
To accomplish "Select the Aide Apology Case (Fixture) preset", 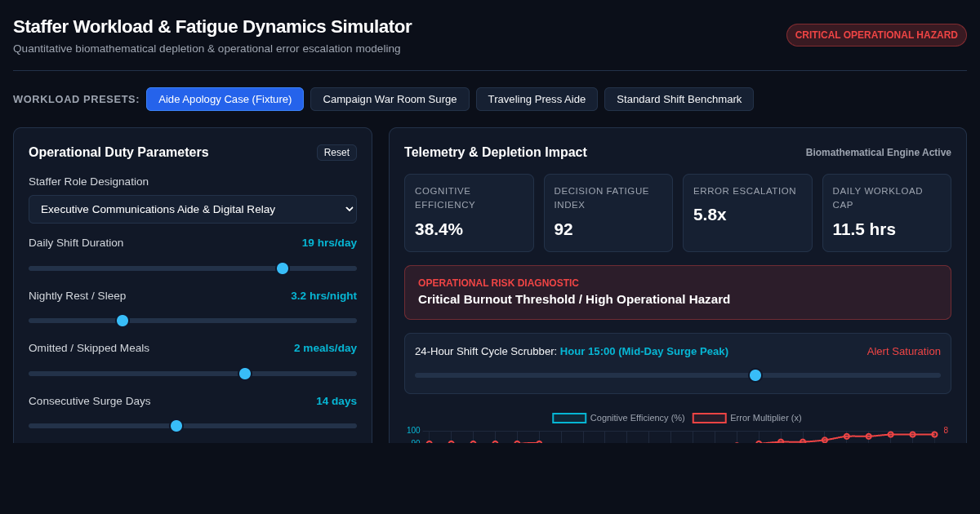I will (225, 100).
